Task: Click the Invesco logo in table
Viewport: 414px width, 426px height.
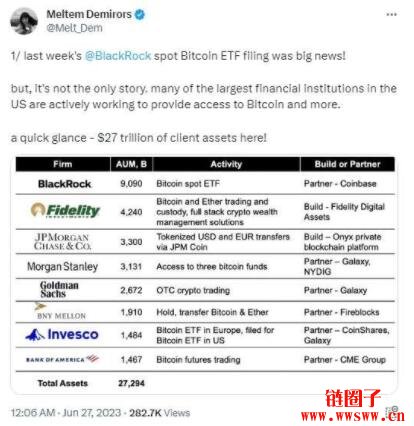Action: tap(62, 334)
